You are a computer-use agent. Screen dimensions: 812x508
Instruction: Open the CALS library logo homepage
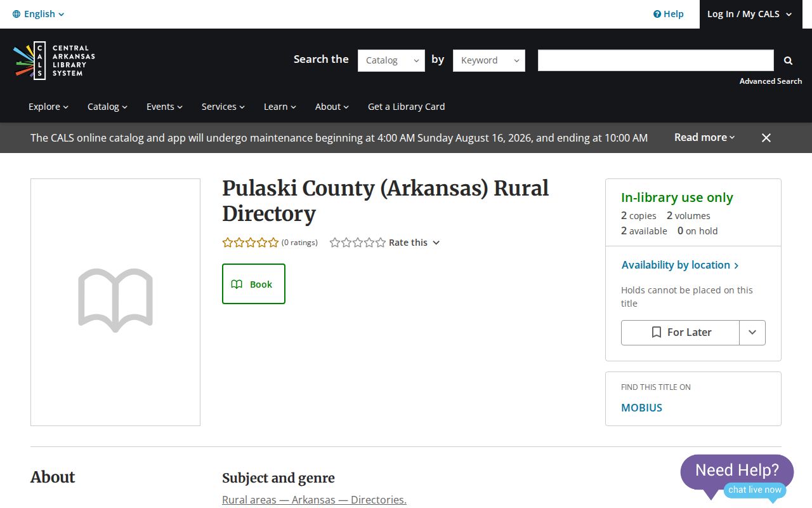[55, 60]
